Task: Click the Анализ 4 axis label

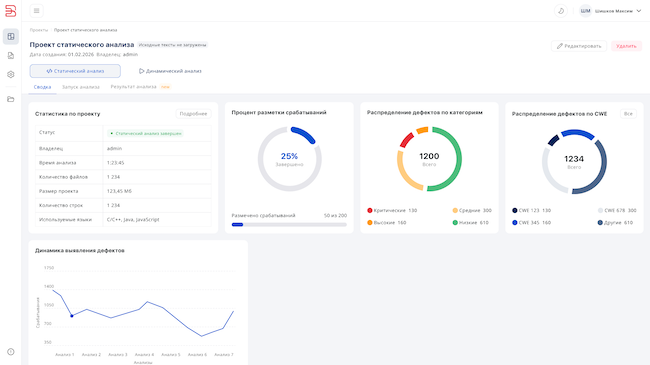Action: pos(144,355)
